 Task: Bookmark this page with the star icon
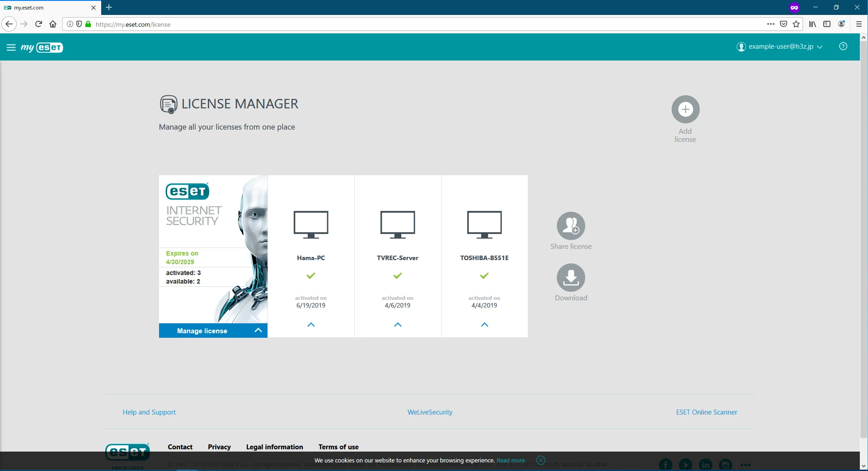796,24
